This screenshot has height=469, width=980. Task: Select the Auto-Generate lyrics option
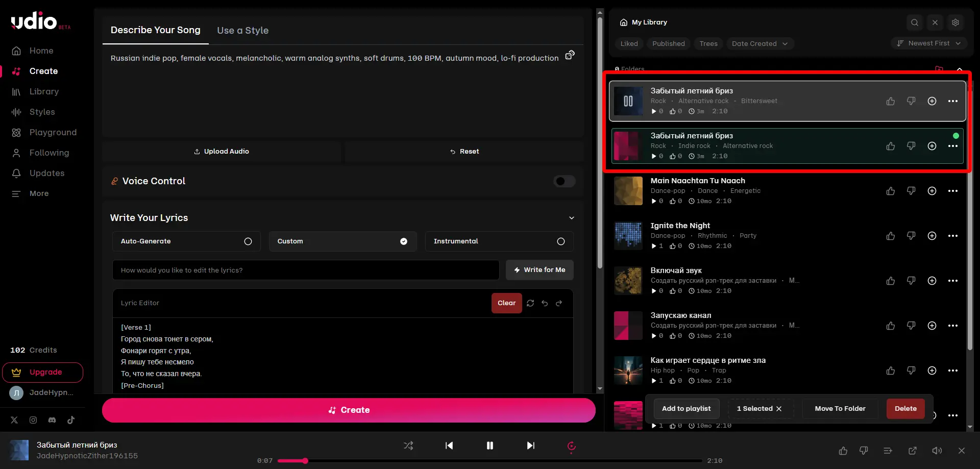(186, 241)
